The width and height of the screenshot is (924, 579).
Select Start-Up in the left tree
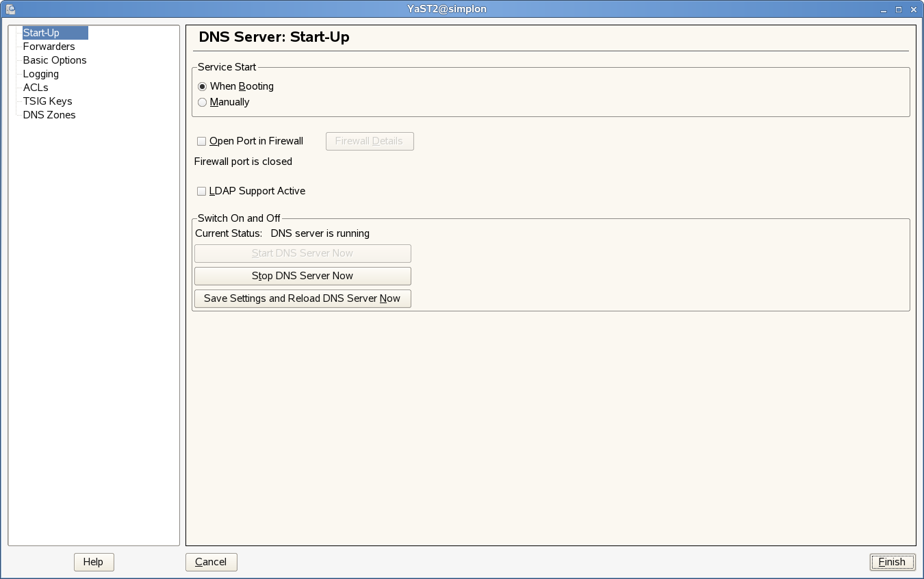tap(41, 33)
